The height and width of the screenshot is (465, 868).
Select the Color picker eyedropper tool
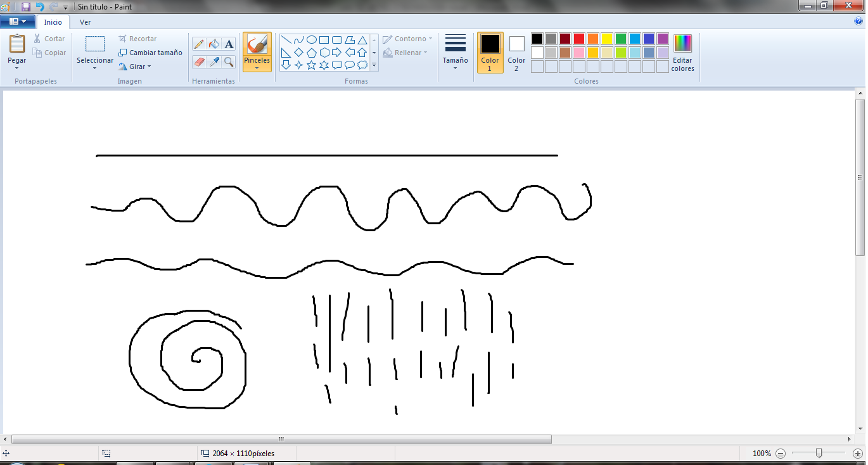pos(214,61)
